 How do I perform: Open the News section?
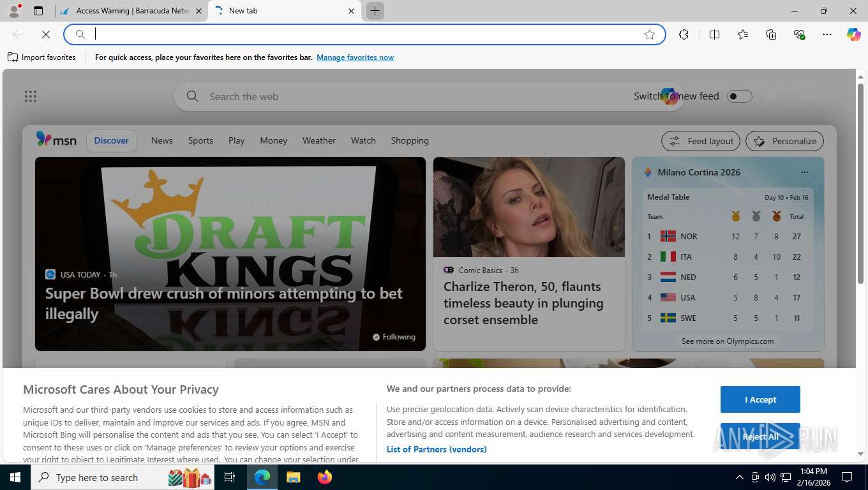(161, 140)
